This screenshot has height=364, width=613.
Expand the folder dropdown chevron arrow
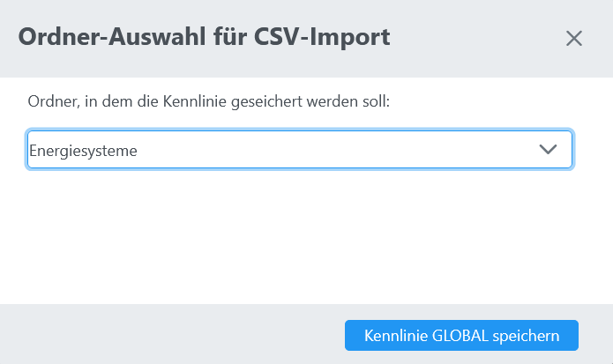click(548, 150)
